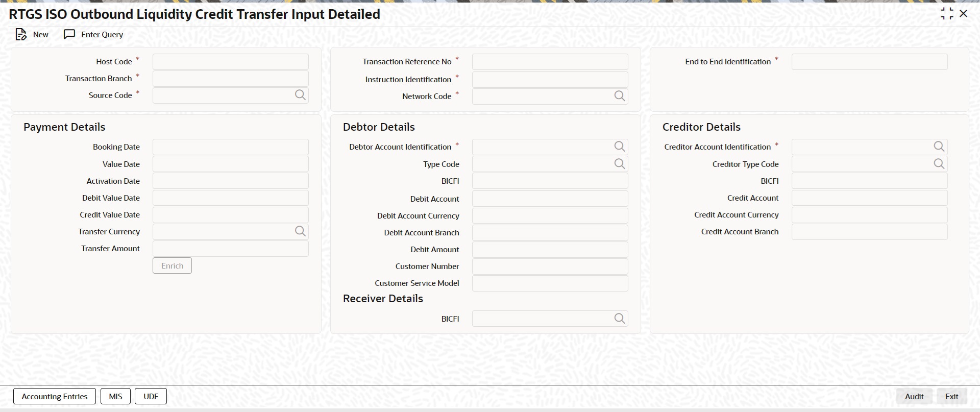Open the Network Code lookup search icon
The width and height of the screenshot is (980, 412).
(620, 96)
